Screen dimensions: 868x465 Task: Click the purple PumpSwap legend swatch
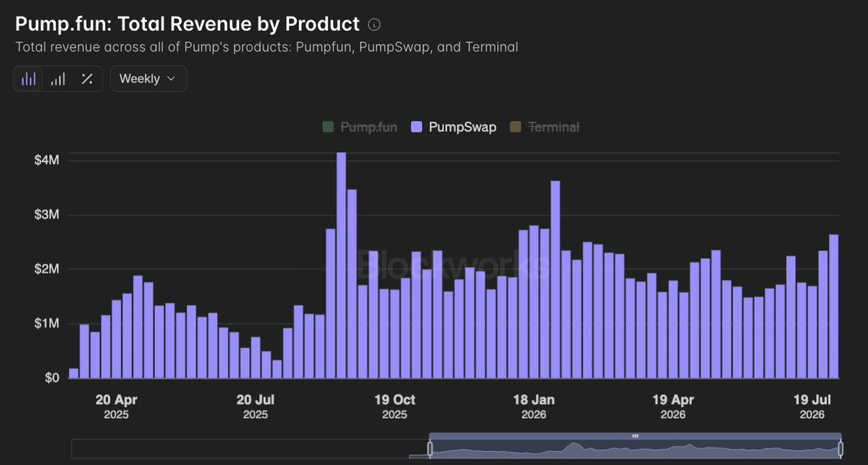point(416,127)
